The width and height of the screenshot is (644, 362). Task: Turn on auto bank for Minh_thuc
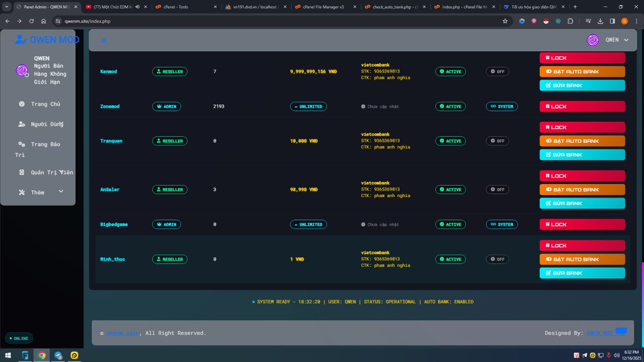582,259
